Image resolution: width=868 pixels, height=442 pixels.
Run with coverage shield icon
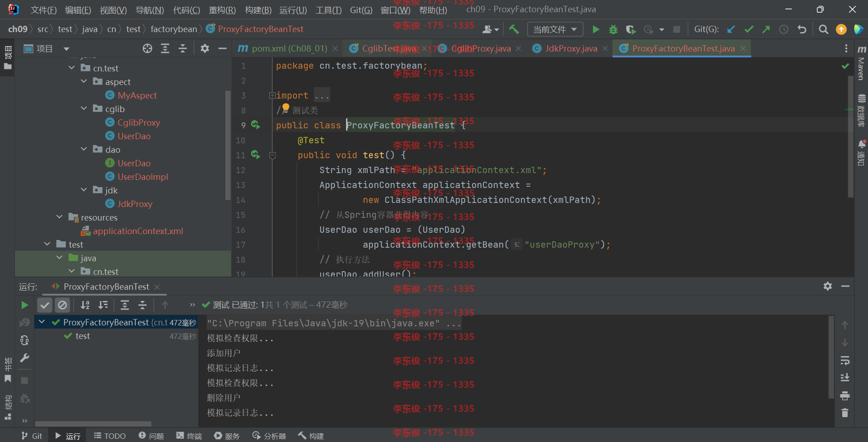(x=631, y=29)
